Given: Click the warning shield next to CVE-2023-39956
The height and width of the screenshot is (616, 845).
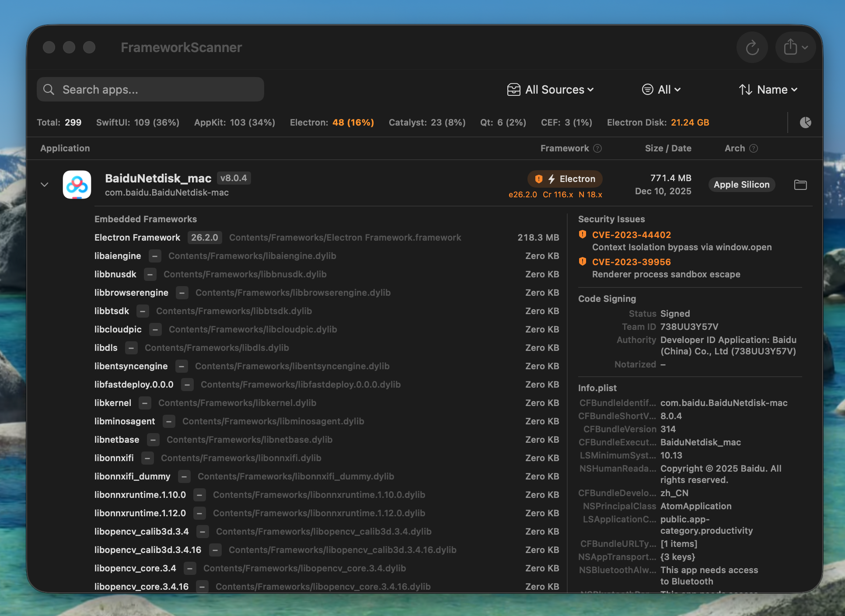Looking at the screenshot, I should tap(582, 262).
